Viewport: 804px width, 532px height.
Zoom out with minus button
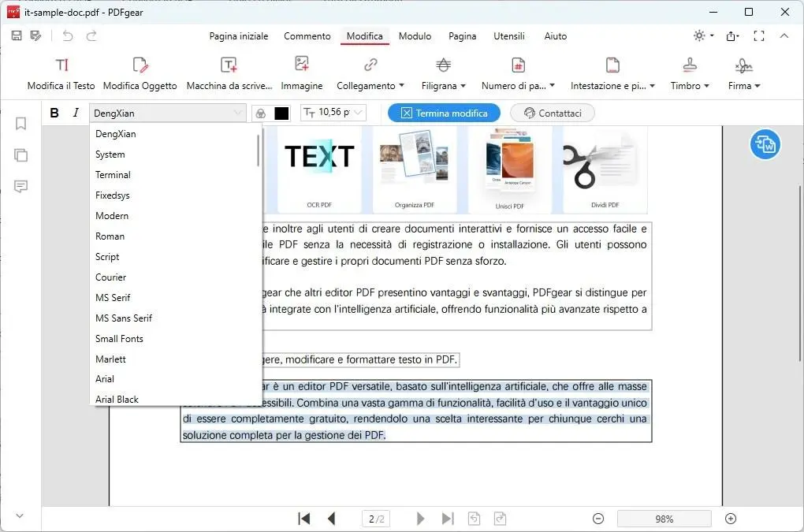pyautogui.click(x=597, y=519)
